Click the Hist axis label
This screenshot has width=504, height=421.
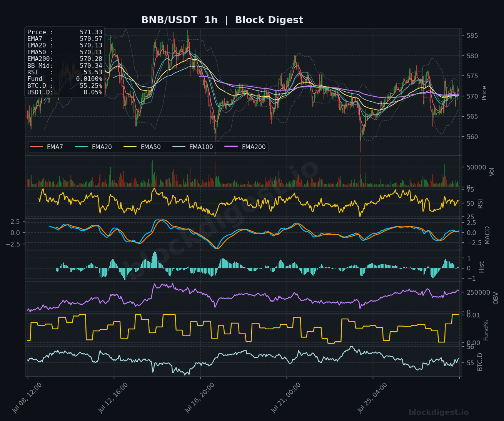(482, 267)
